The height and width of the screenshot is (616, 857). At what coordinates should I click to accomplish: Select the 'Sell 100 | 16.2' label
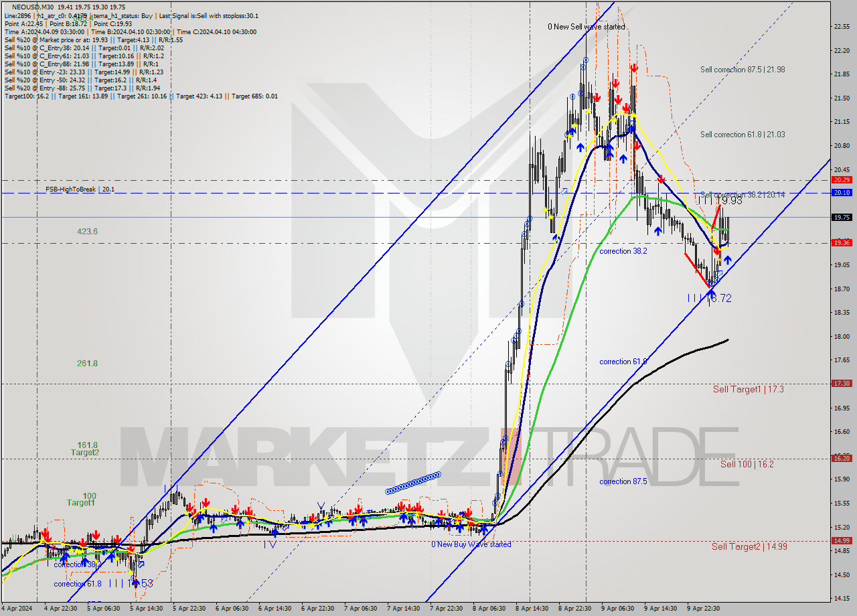pyautogui.click(x=747, y=463)
